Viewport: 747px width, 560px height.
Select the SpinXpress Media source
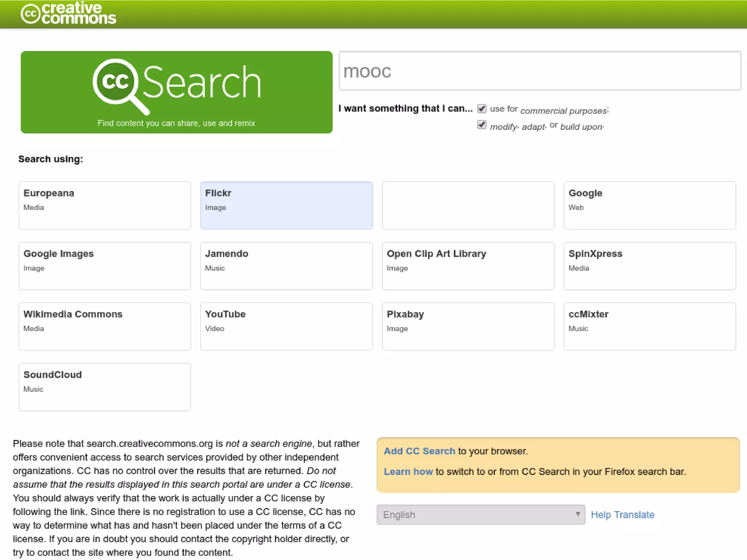(x=649, y=266)
